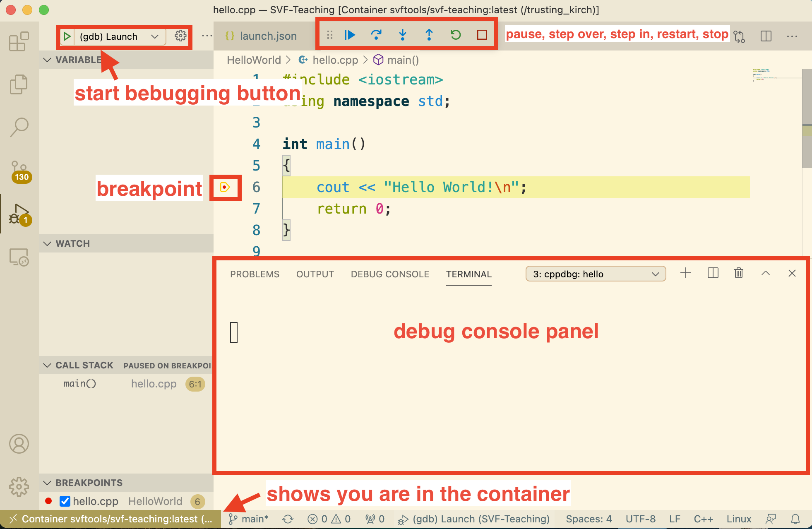The height and width of the screenshot is (529, 812).
Task: Open the cppdbg: hello terminal dropdown
Action: [x=595, y=274]
